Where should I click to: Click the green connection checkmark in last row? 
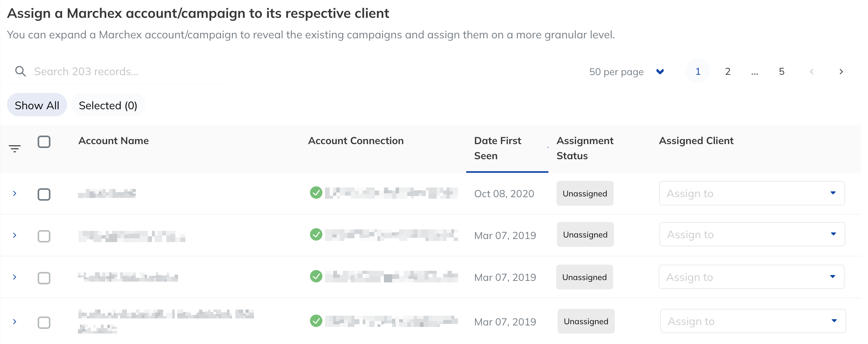[x=316, y=321]
